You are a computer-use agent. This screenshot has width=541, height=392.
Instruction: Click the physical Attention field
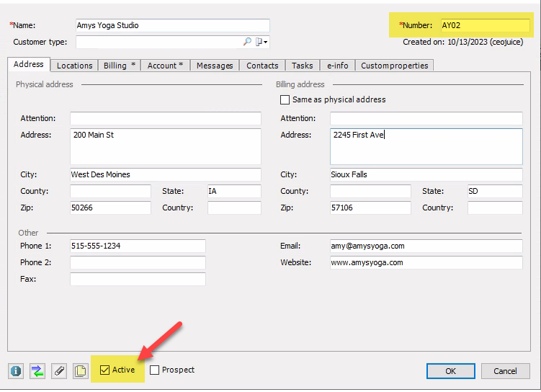click(x=166, y=118)
